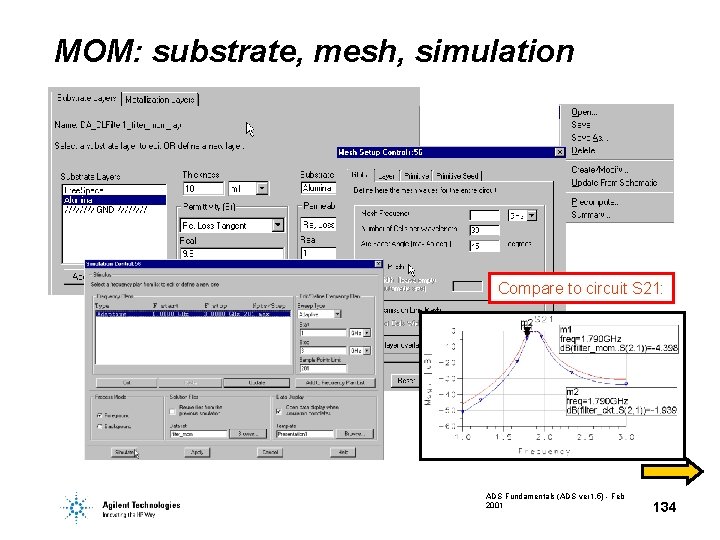The height and width of the screenshot is (540, 720).
Task: Click the permittivity Real field showing 9.6
Action: 232,253
